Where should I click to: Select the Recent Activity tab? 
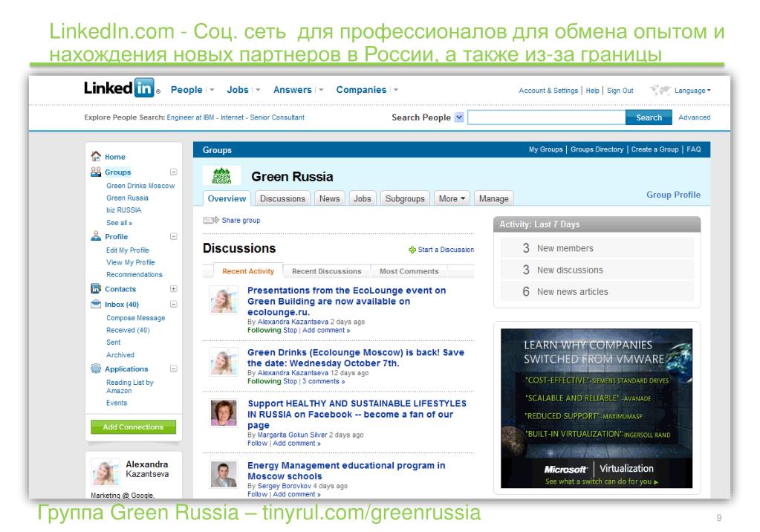pos(248,271)
